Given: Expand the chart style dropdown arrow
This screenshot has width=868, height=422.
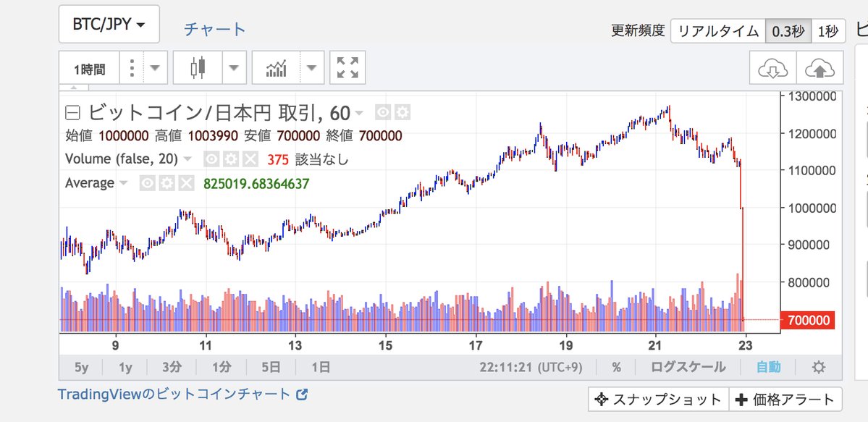Looking at the screenshot, I should coord(234,67).
